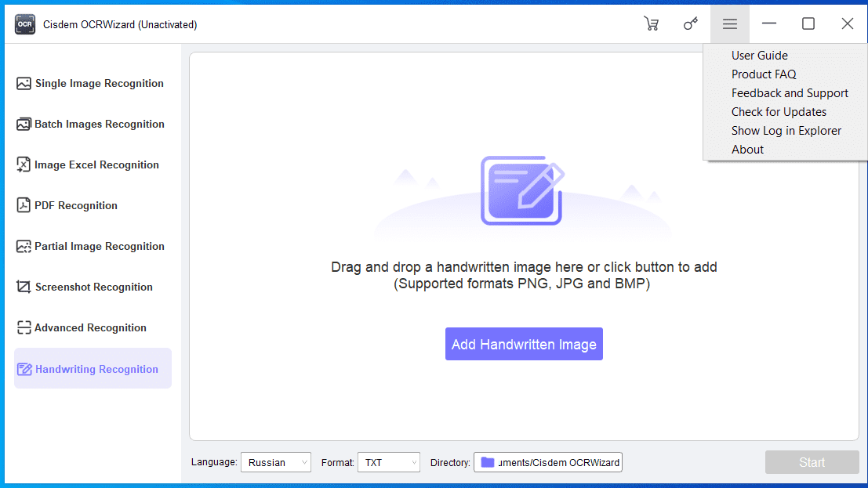868x488 pixels.
Task: Click the handwritten note illustration in drop area
Action: tap(522, 190)
